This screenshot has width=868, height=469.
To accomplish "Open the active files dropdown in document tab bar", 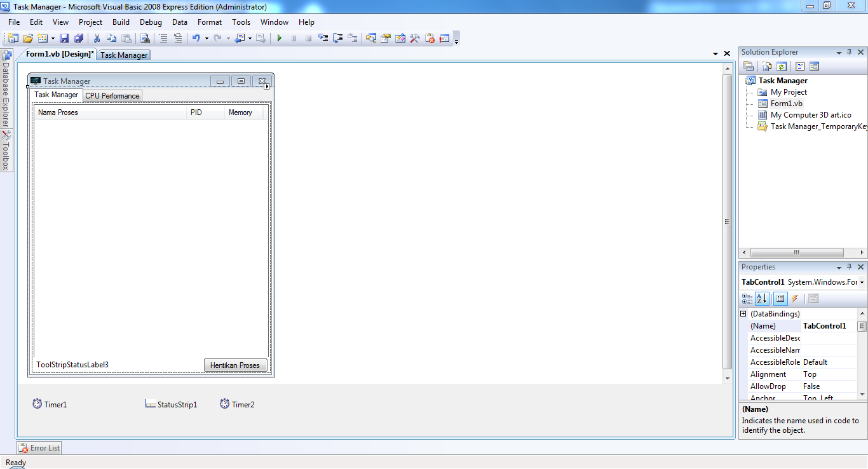I will pyautogui.click(x=716, y=54).
